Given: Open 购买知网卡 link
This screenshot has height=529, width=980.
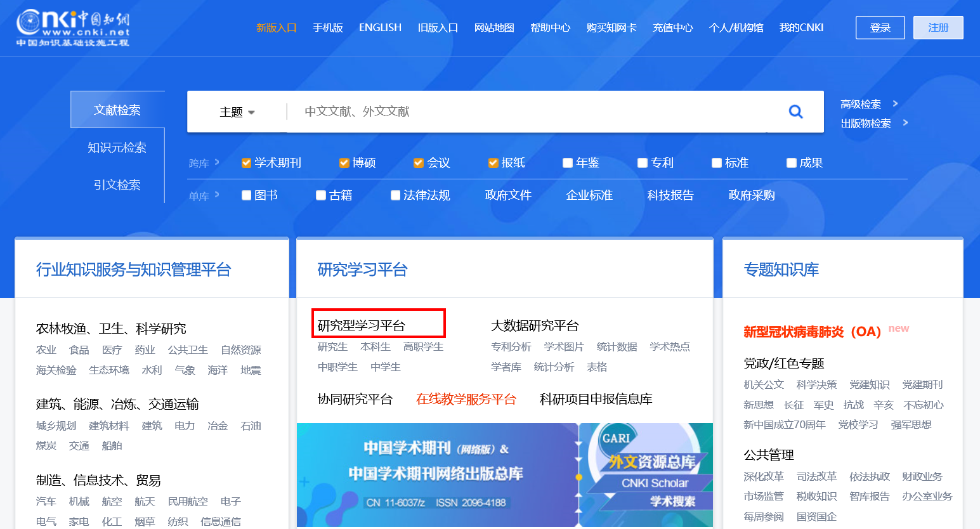Looking at the screenshot, I should pyautogui.click(x=611, y=28).
